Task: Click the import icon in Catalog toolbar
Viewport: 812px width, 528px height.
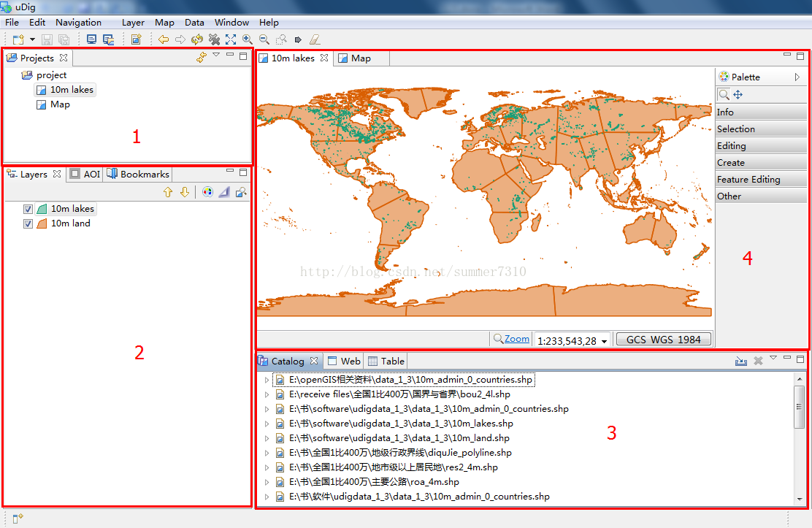Action: coord(741,361)
